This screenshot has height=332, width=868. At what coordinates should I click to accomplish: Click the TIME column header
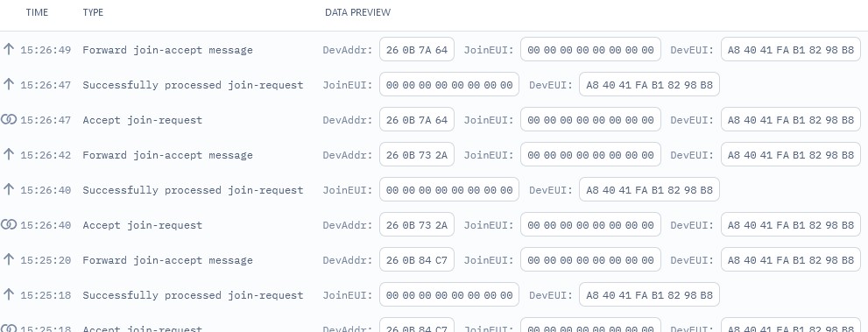pos(37,12)
